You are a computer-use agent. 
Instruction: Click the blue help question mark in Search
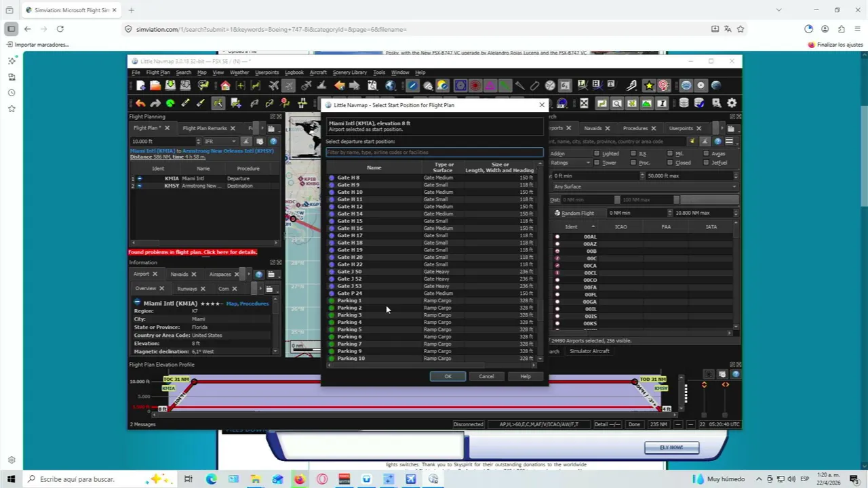click(x=717, y=142)
